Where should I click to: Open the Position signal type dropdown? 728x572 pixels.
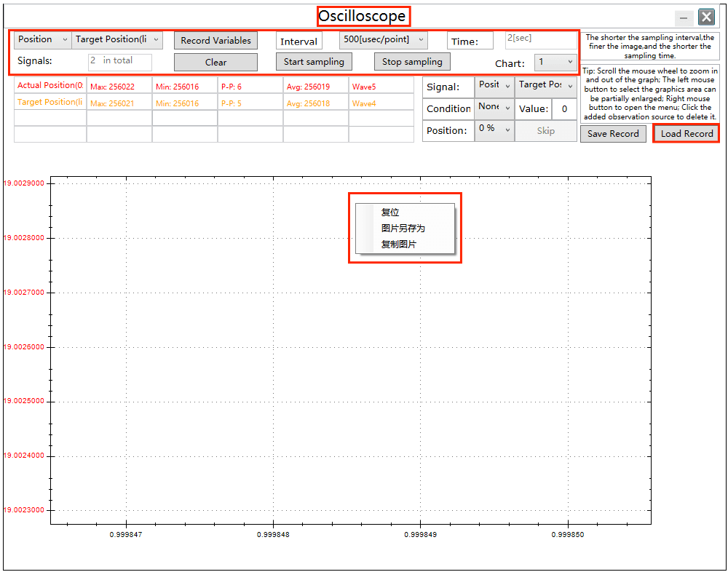click(42, 40)
